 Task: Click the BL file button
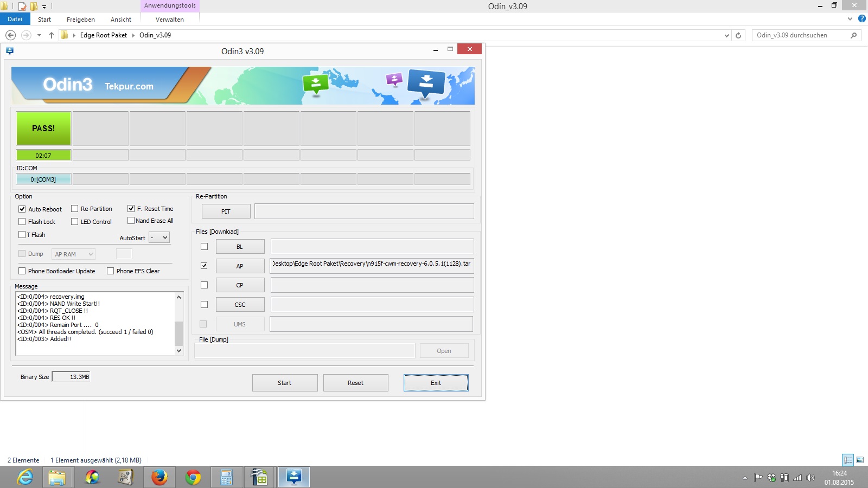coord(240,247)
